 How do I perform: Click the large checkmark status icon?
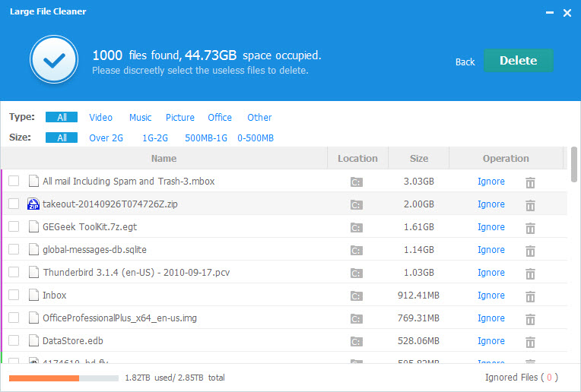(x=54, y=59)
